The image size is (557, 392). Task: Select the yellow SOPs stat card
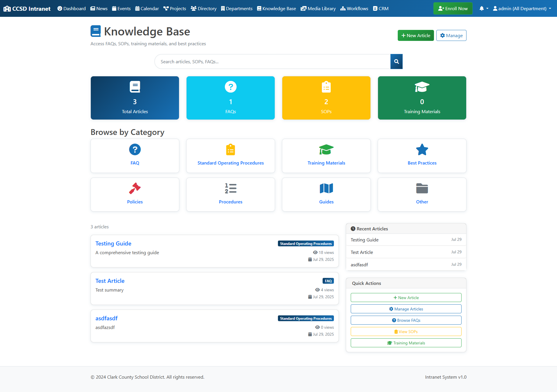326,98
